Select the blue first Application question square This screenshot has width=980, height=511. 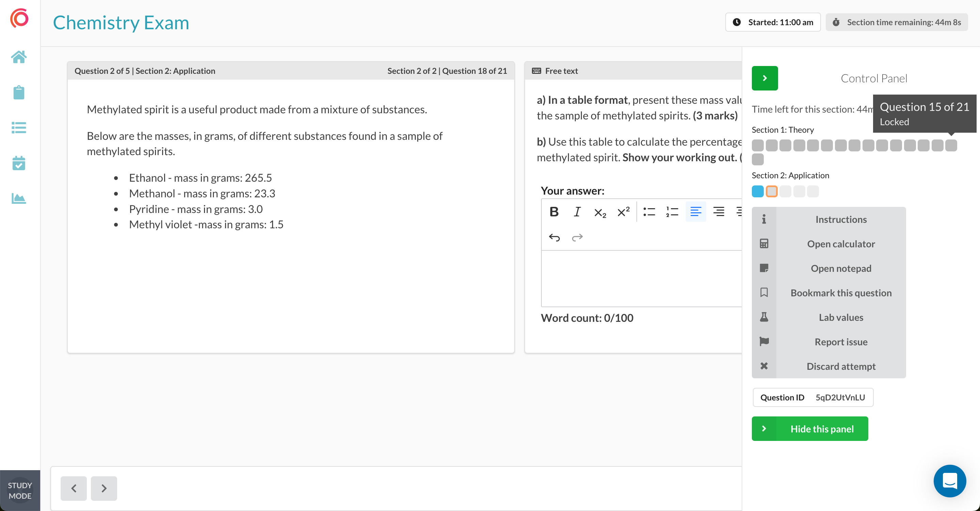click(757, 191)
